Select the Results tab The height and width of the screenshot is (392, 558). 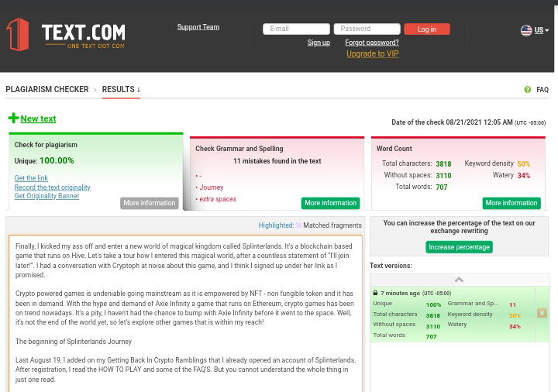tap(121, 89)
